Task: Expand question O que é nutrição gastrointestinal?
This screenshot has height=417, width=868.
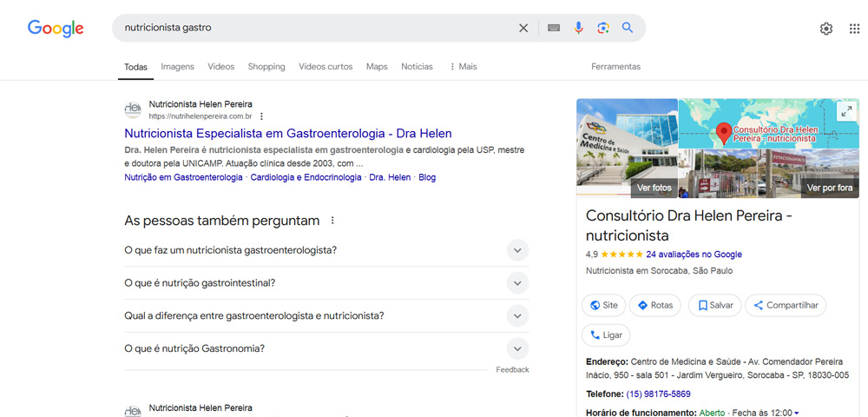Action: pyautogui.click(x=326, y=283)
